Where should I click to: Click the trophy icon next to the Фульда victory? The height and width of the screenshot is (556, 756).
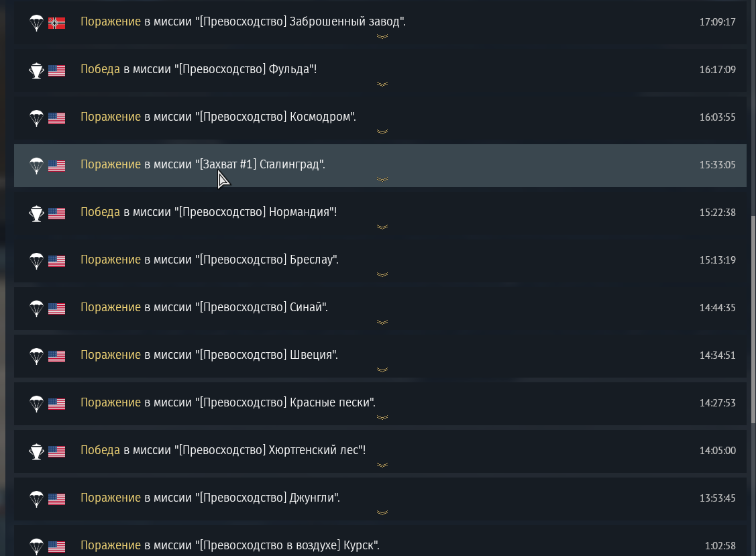pos(36,68)
